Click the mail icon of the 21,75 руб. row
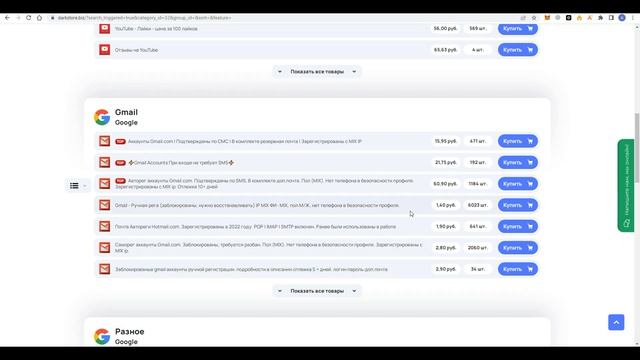The image size is (640, 360). [x=104, y=162]
